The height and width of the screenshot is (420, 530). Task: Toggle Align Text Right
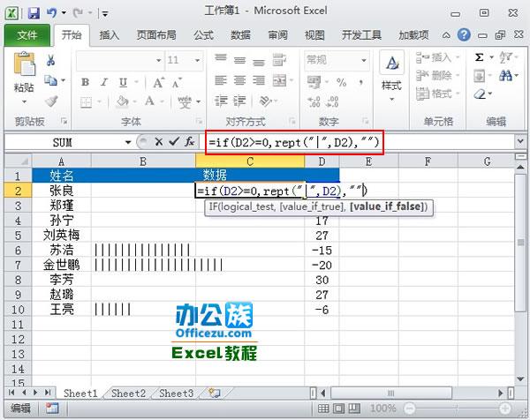(259, 80)
